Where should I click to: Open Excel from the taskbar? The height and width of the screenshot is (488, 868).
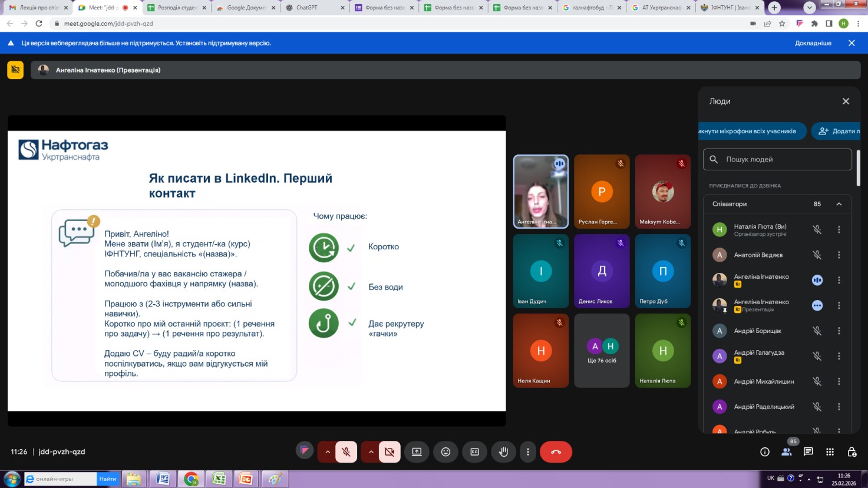tap(219, 479)
